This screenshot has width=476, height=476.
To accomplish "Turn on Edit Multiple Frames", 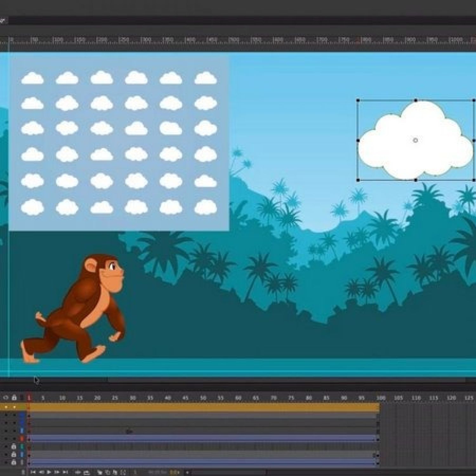I will point(115,472).
